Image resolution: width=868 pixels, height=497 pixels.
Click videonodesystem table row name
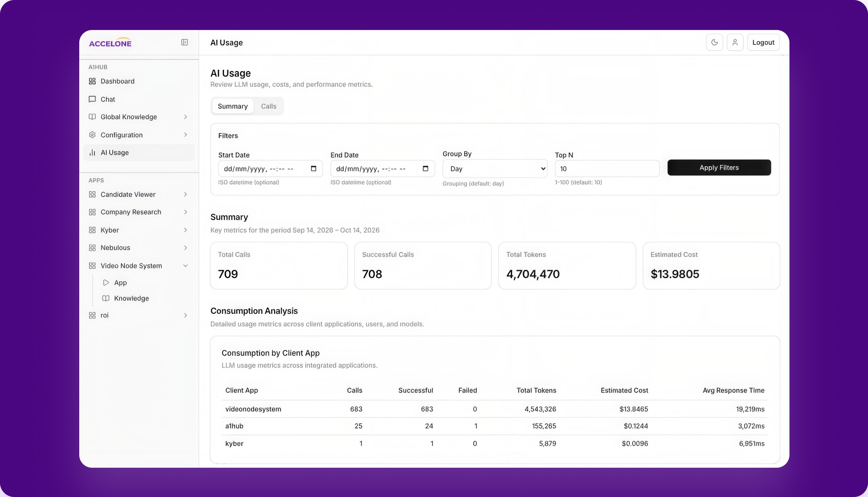253,409
